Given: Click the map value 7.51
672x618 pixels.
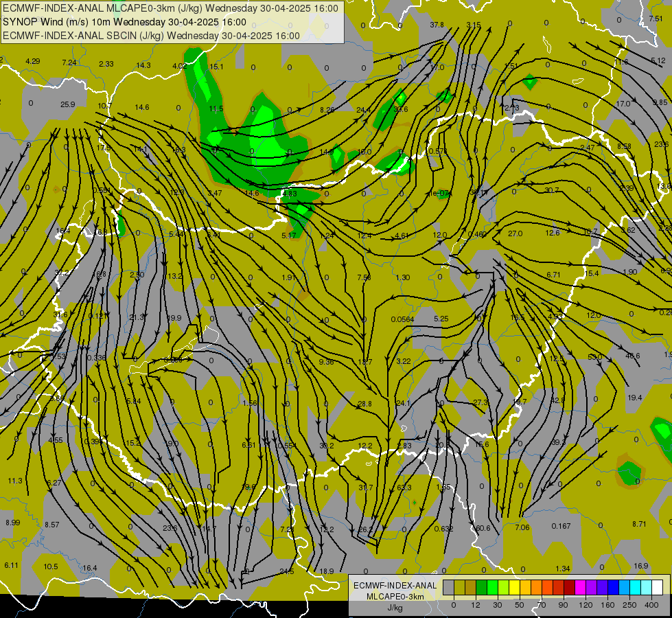Looking at the screenshot, I should click(656, 19).
